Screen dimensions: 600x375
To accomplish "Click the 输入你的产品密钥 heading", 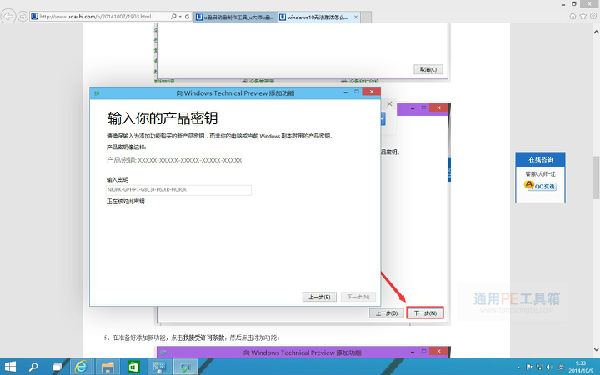I will [163, 118].
